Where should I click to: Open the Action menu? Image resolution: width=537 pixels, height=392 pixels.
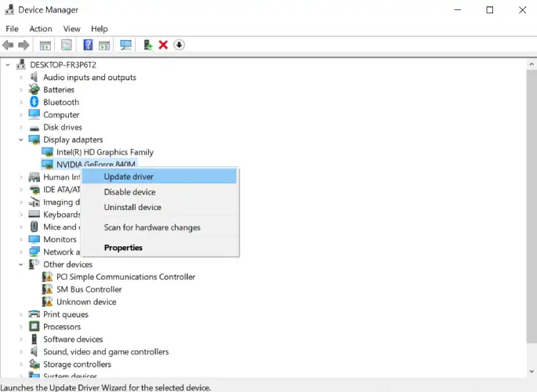point(41,29)
